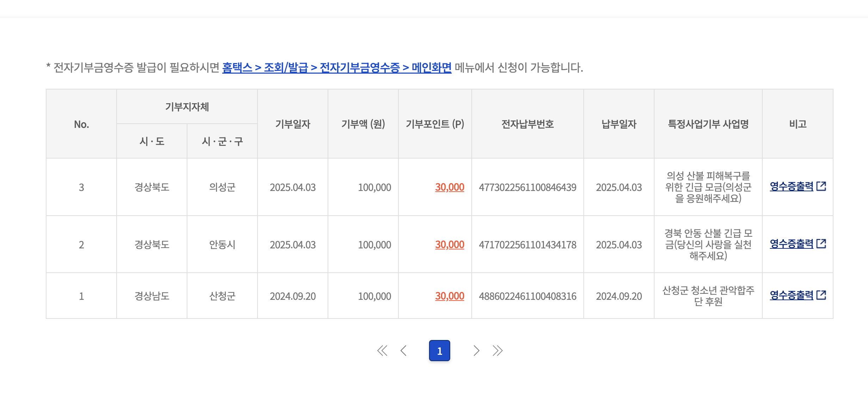Open 영수증출력 link for 산청군 donation
The image size is (868, 408).
click(x=791, y=295)
